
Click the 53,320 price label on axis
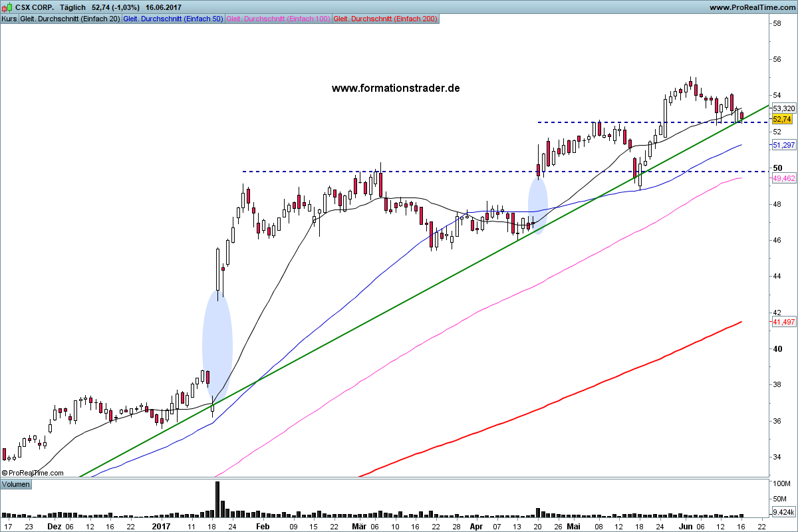[x=784, y=108]
